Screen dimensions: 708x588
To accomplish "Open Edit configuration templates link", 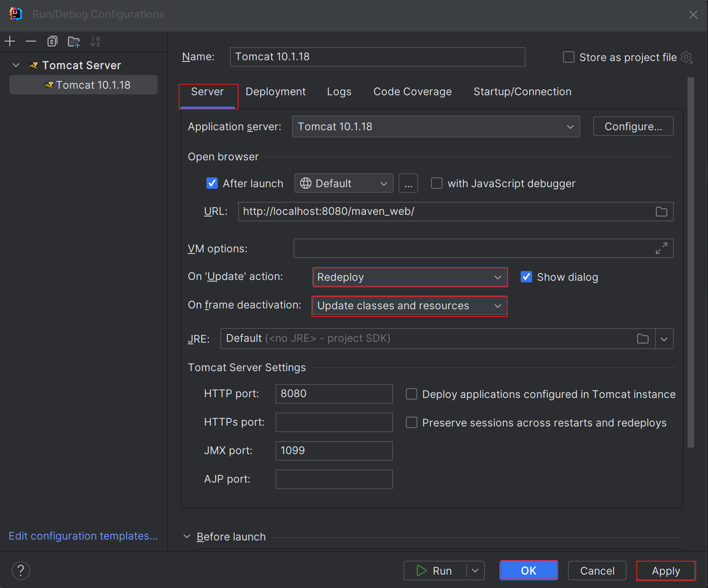I will click(x=83, y=536).
